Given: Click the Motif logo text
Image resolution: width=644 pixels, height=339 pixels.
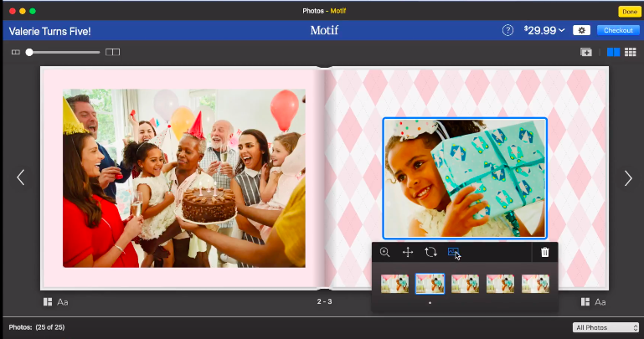Looking at the screenshot, I should tap(324, 30).
